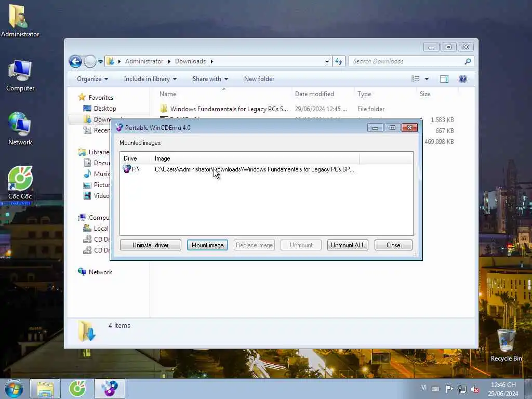
Task: Click Cốc Cốc icon in the taskbar
Action: point(77,389)
